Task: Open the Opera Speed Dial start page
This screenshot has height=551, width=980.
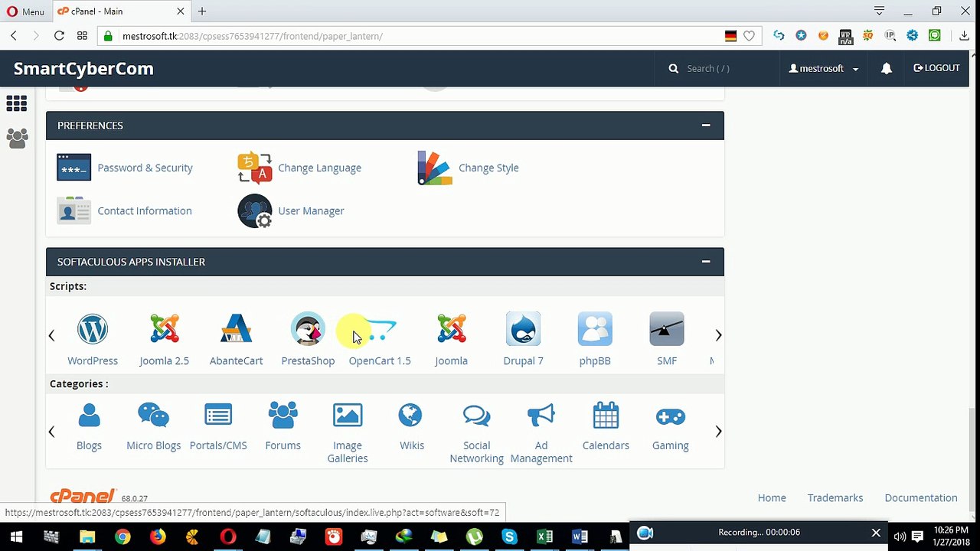Action: 82,36
